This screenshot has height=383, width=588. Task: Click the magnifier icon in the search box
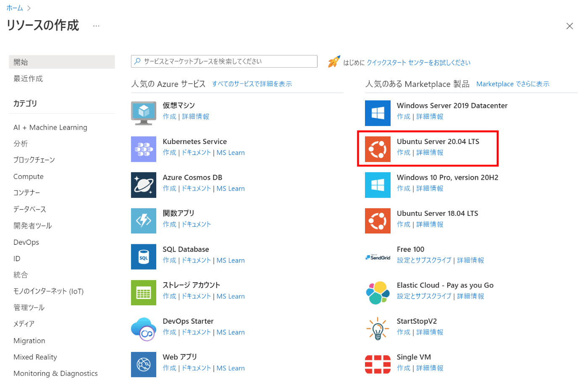click(137, 61)
